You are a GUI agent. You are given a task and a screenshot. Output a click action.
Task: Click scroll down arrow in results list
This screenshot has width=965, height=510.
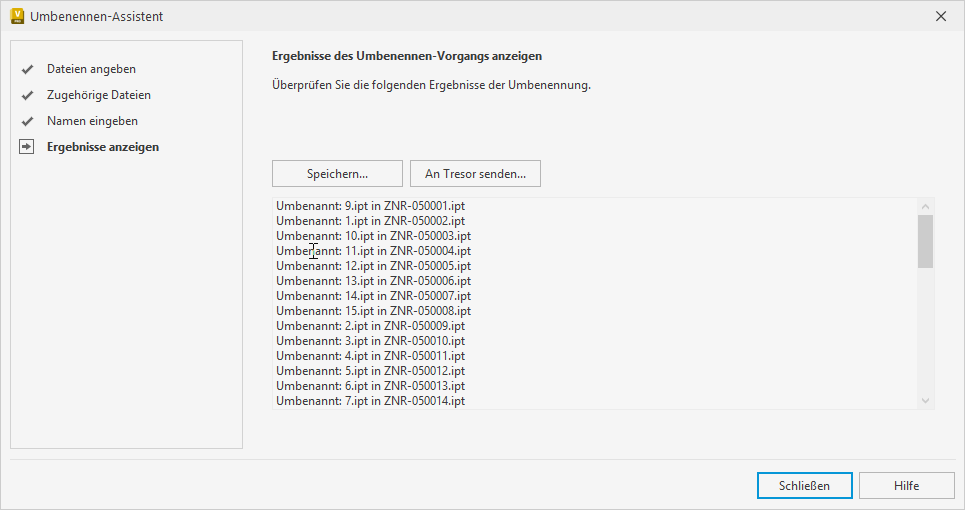tap(925, 400)
